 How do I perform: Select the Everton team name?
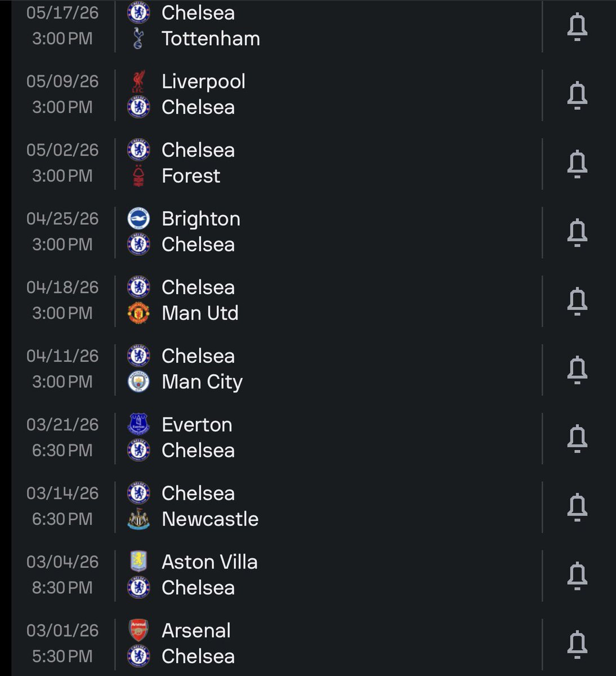coord(197,425)
